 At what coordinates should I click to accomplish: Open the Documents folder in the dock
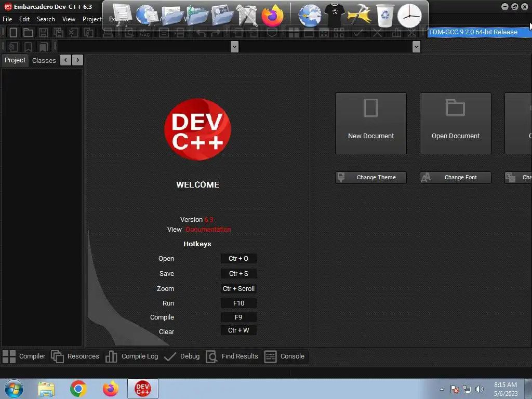coord(172,15)
